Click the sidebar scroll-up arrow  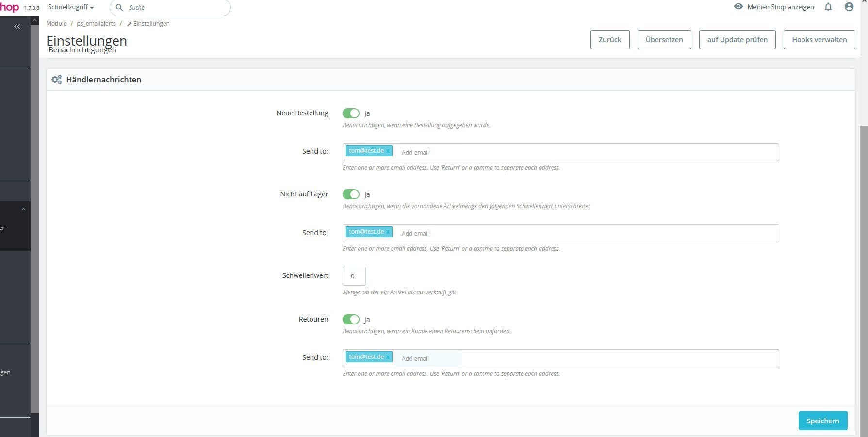(x=34, y=20)
